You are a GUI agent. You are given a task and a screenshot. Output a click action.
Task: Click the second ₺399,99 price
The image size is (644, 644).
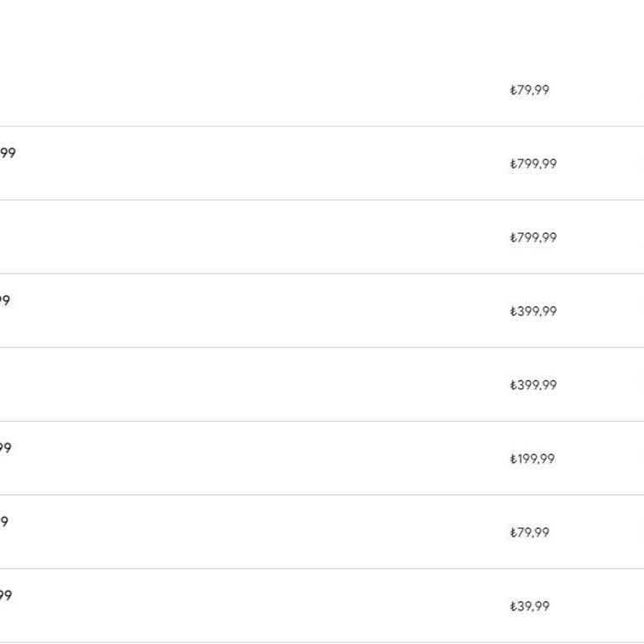tap(532, 385)
